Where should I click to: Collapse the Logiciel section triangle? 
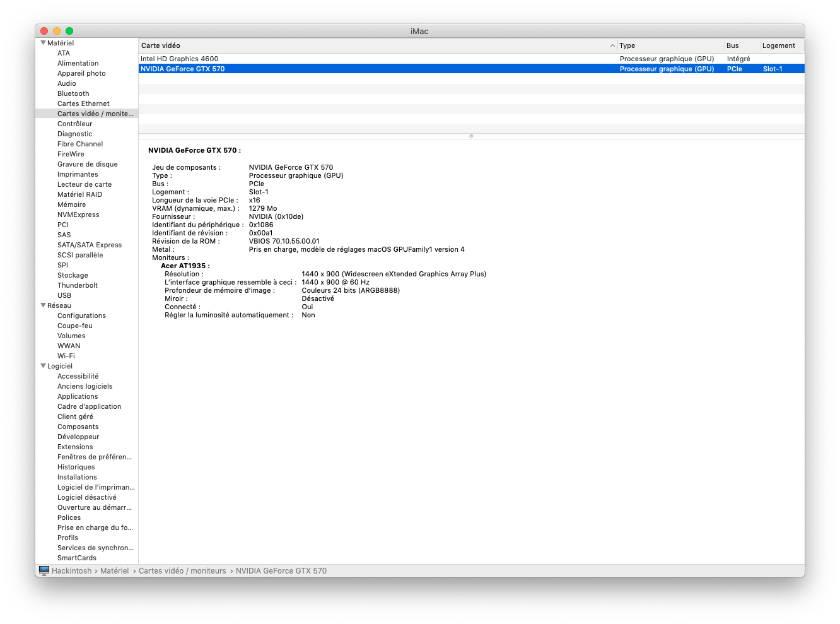[x=43, y=366]
